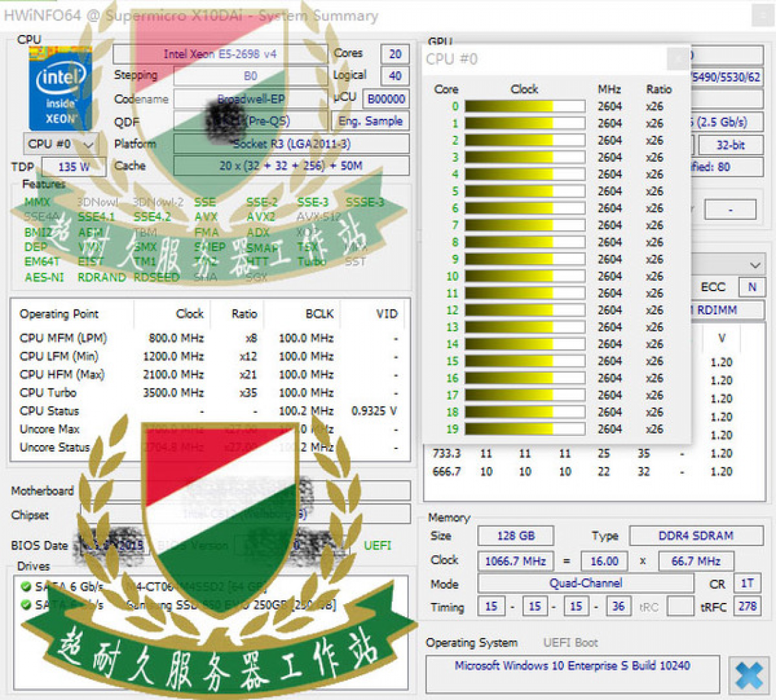Click the µCU value B00000
Image resolution: width=776 pixels, height=700 pixels.
386,99
